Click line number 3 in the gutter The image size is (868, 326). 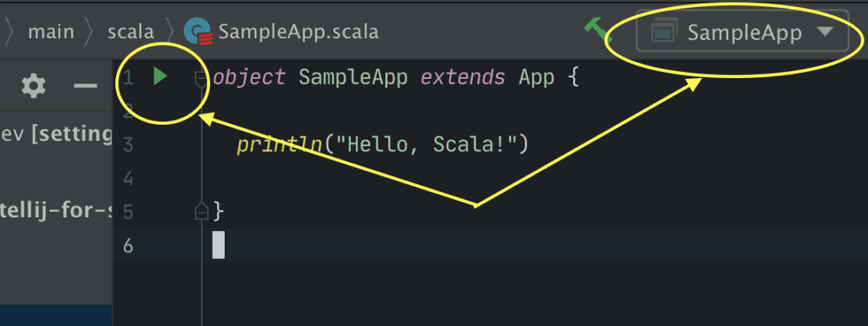(128, 145)
